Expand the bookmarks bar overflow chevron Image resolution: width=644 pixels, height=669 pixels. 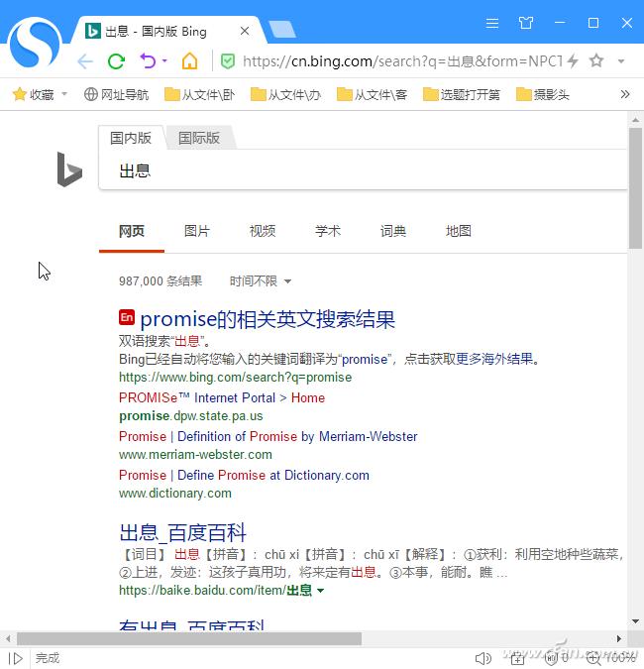click(625, 94)
